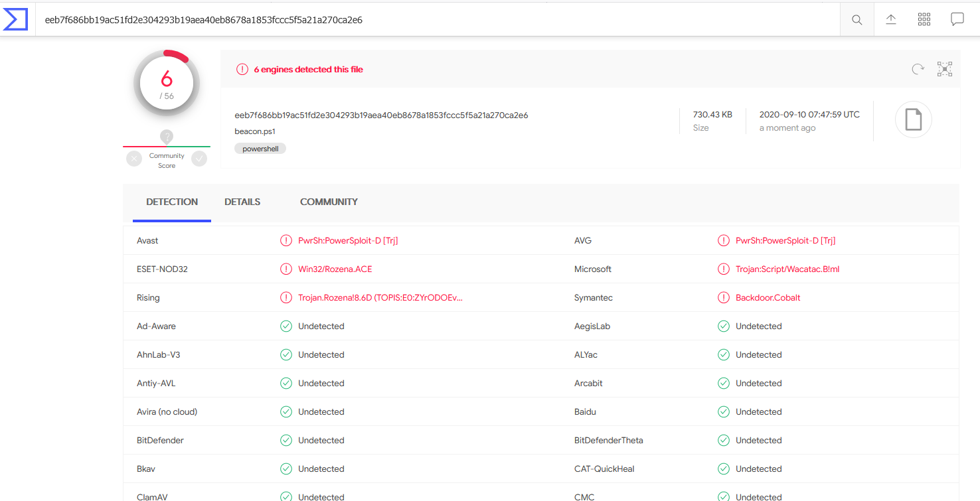Click Avast PwrSh:PowerSploit-D result

pos(348,241)
